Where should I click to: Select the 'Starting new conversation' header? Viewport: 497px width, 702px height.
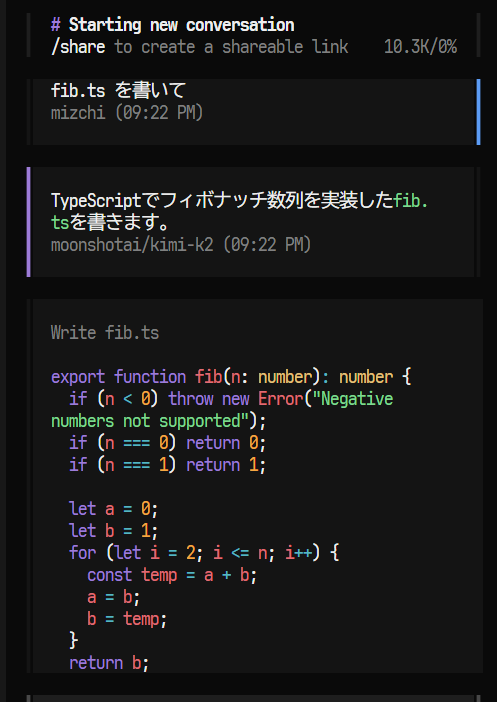click(x=181, y=25)
